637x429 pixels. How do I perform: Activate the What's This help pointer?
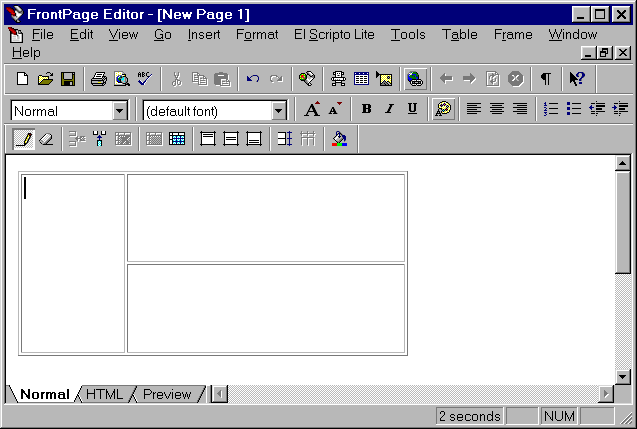pyautogui.click(x=577, y=78)
